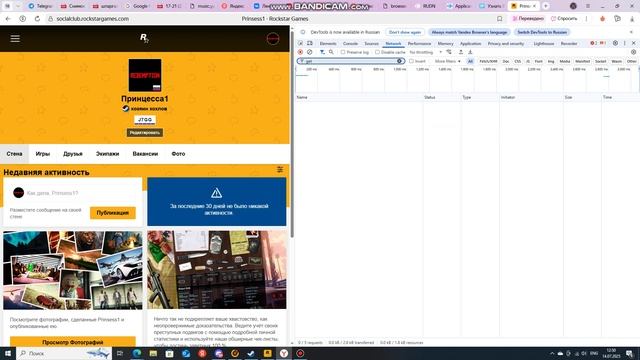Viewport: 640px width, 360px height.
Task: Clear the network log
Action: click(310, 52)
